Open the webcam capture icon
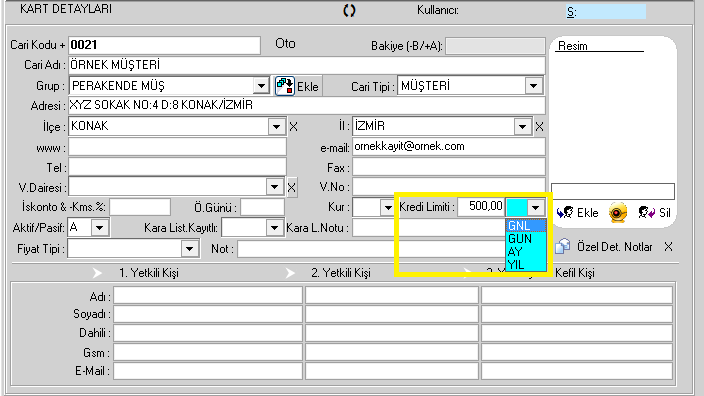This screenshot has width=704, height=396. click(618, 213)
